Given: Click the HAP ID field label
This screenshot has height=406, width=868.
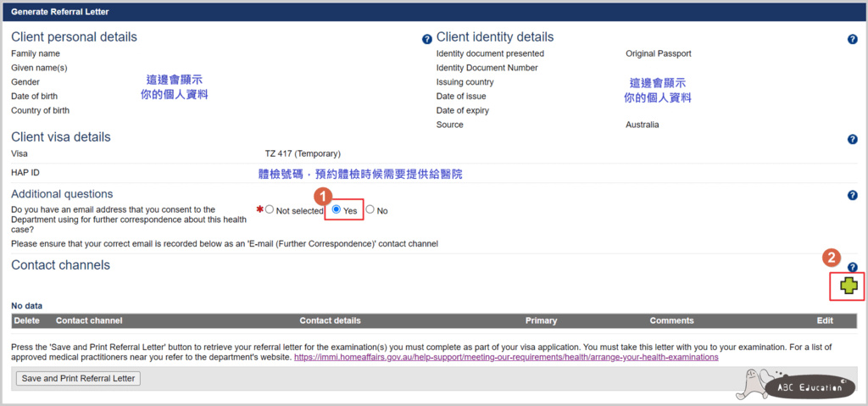Looking at the screenshot, I should (x=25, y=173).
